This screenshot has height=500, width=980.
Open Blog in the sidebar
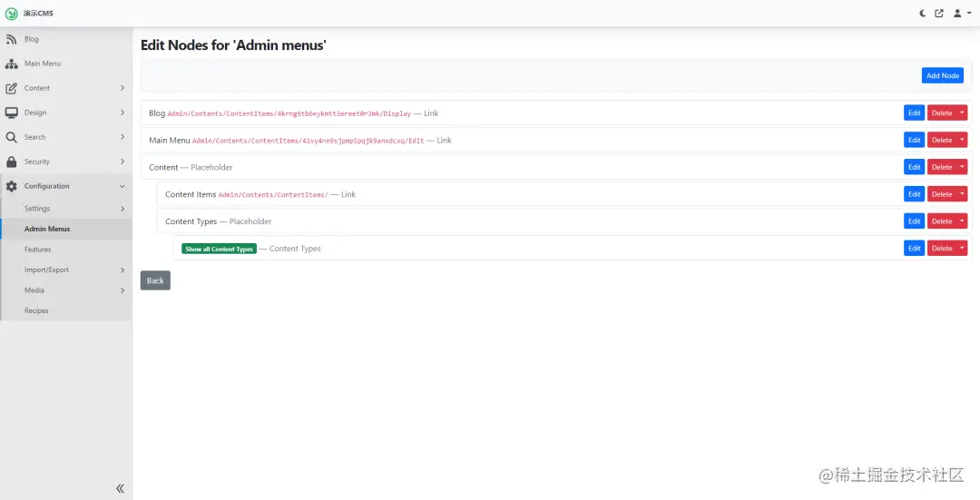point(31,39)
